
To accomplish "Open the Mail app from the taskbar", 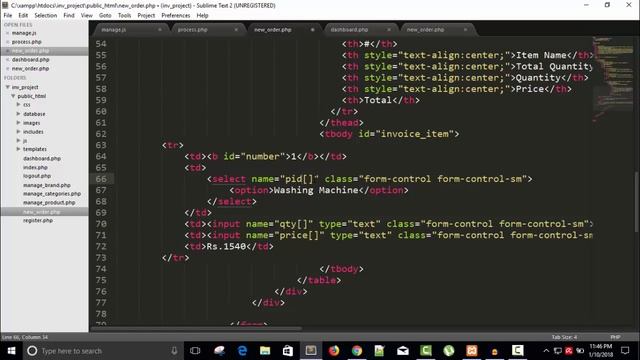I will pyautogui.click(x=402, y=351).
